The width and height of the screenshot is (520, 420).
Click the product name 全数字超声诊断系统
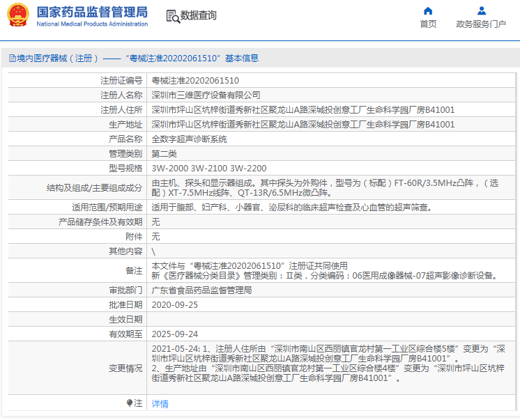pyautogui.click(x=189, y=139)
